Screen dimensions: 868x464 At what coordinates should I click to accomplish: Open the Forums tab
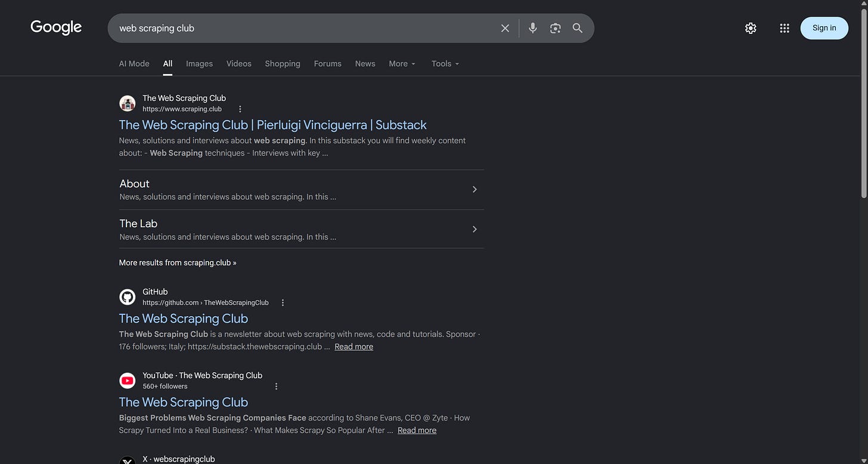328,64
